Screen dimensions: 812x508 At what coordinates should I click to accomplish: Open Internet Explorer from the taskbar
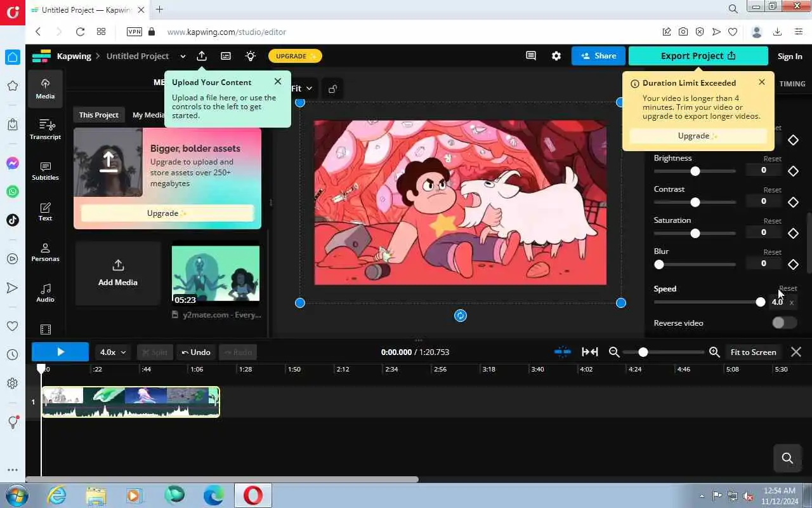click(x=57, y=495)
